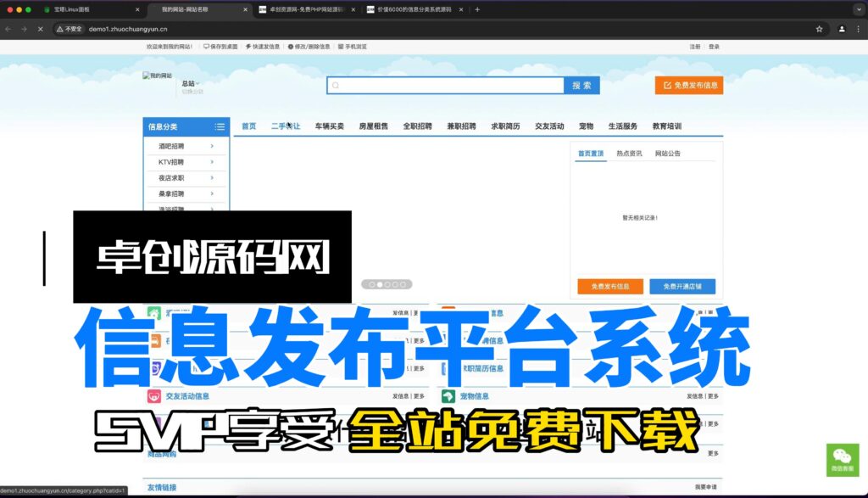Click orange 免费发布信息 button in side panel
The width and height of the screenshot is (868, 498).
610,287
